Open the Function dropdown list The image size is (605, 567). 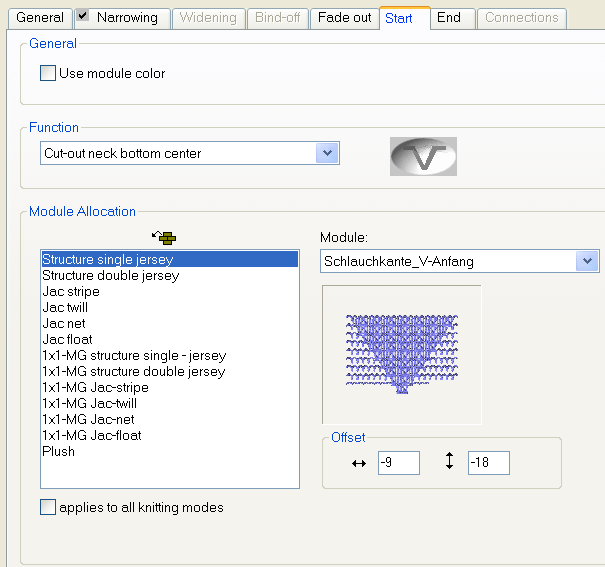[x=326, y=154]
